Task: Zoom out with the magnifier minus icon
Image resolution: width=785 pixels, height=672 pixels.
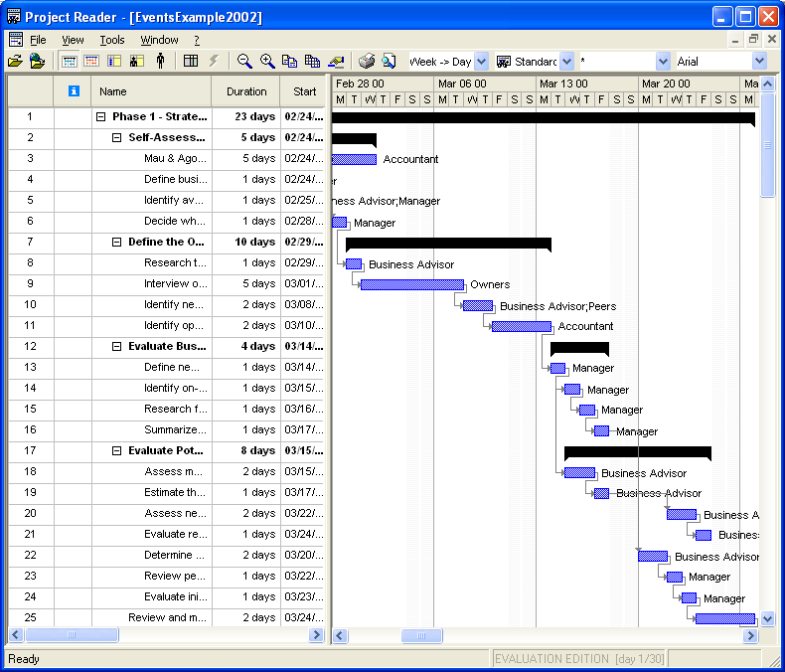Action: click(x=244, y=61)
